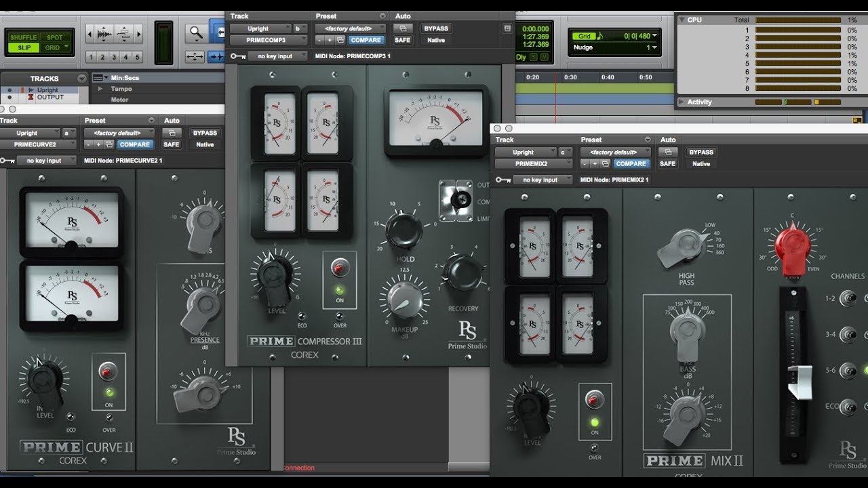This screenshot has width=868, height=488.
Task: Collapse the CPU section in System Usage
Action: tap(682, 20)
